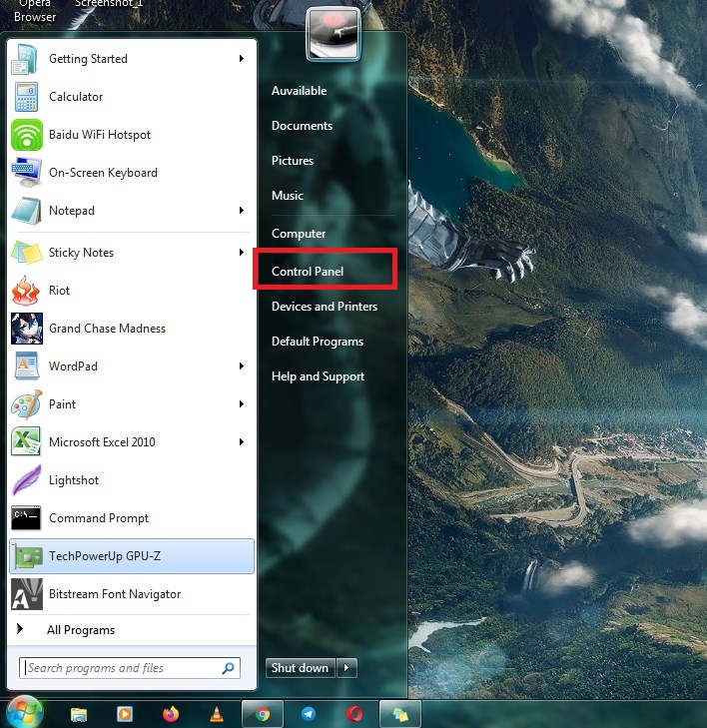Click the TechPowerUp GPU-Z icon

pos(28,556)
